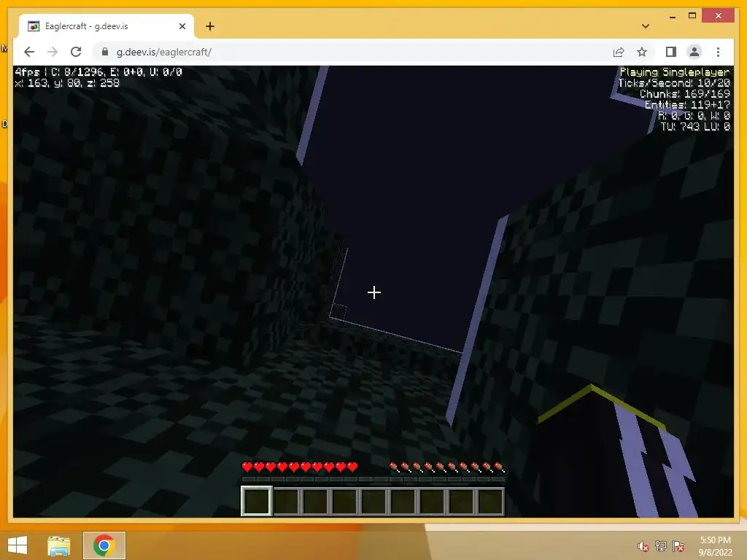
Task: Close the Eaglercraft tab
Action: tap(182, 26)
